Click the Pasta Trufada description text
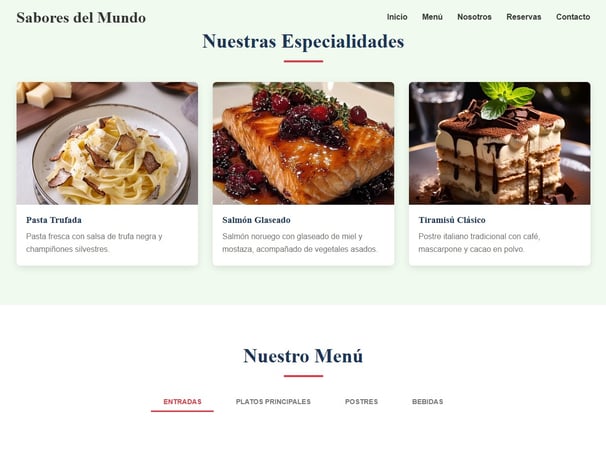 tap(94, 243)
